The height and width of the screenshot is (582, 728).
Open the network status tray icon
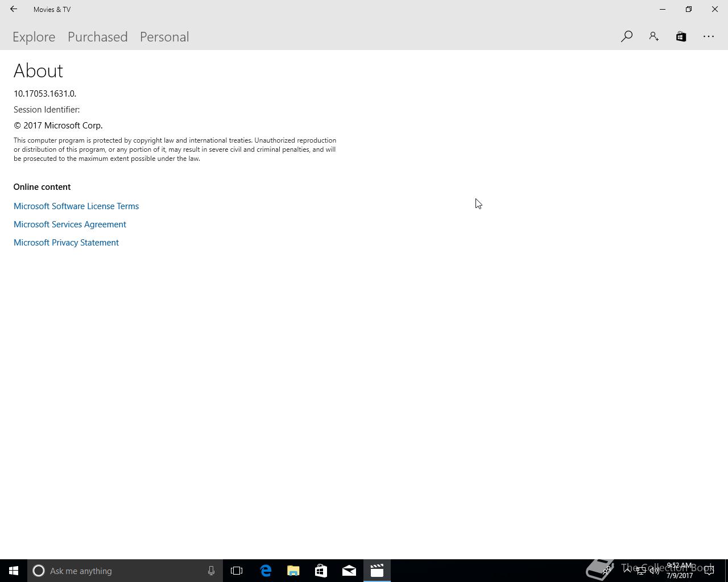click(x=640, y=571)
